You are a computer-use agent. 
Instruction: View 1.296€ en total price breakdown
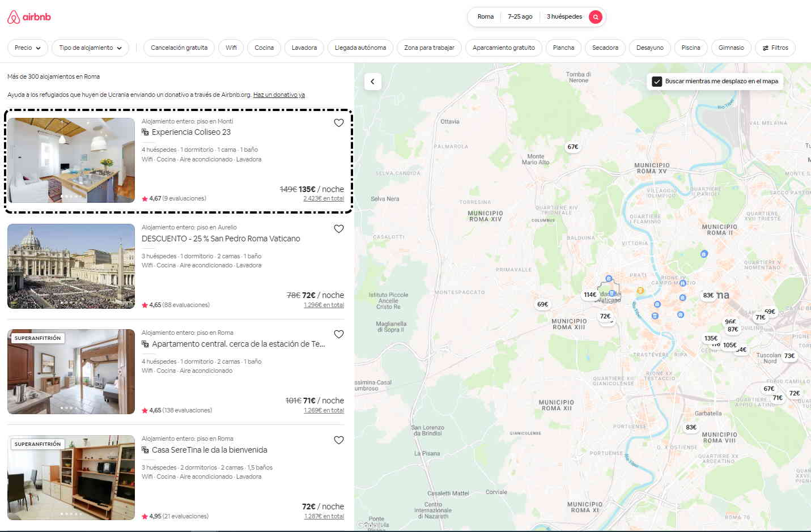coord(324,305)
